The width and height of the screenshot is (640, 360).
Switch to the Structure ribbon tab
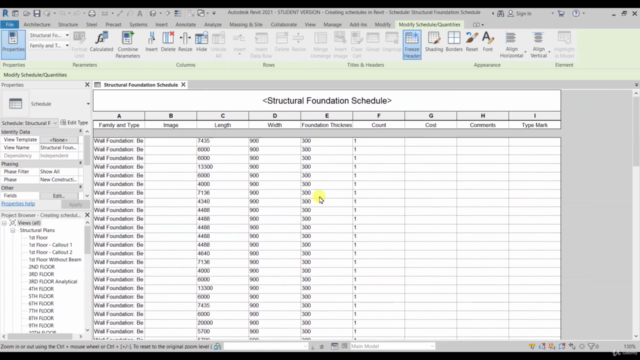coord(68,24)
